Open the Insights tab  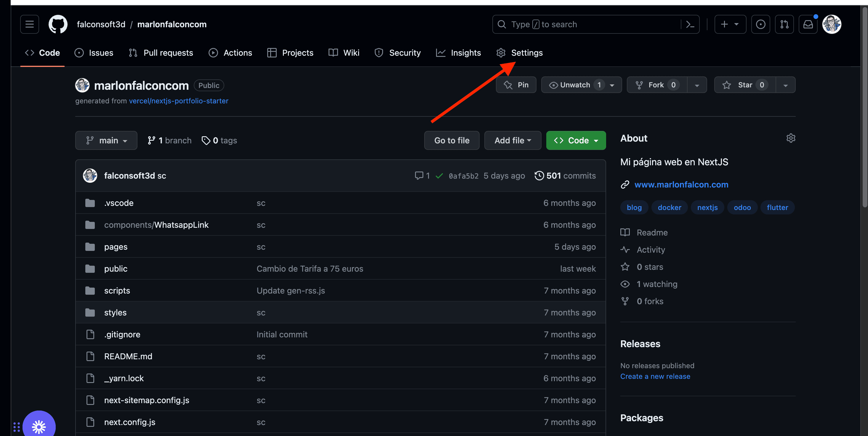[459, 53]
